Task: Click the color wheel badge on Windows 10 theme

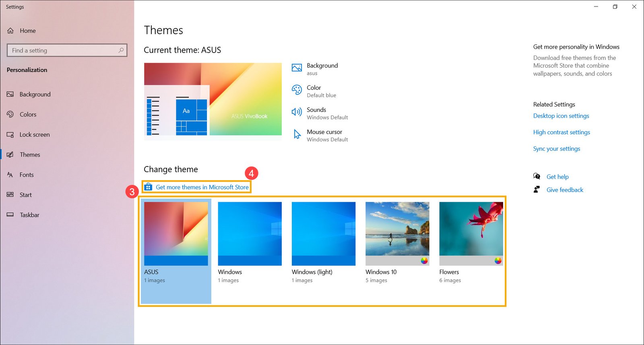Action: pos(424,261)
